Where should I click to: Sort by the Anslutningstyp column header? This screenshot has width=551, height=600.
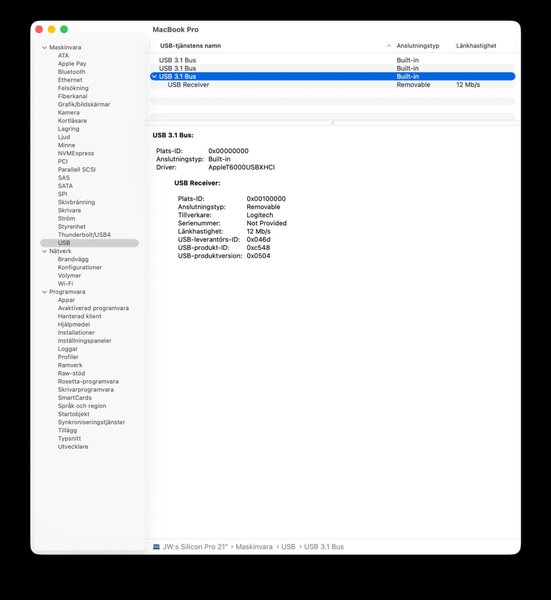418,46
